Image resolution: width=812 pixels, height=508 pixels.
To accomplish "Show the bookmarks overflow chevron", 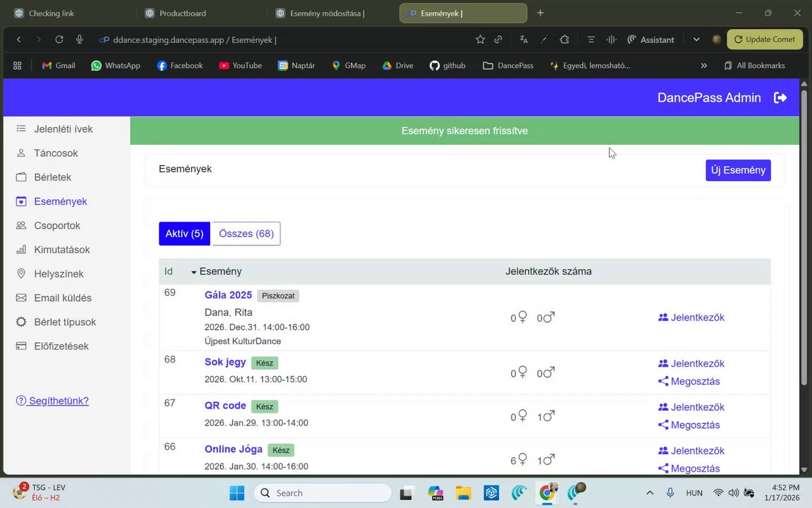I will click(x=704, y=65).
